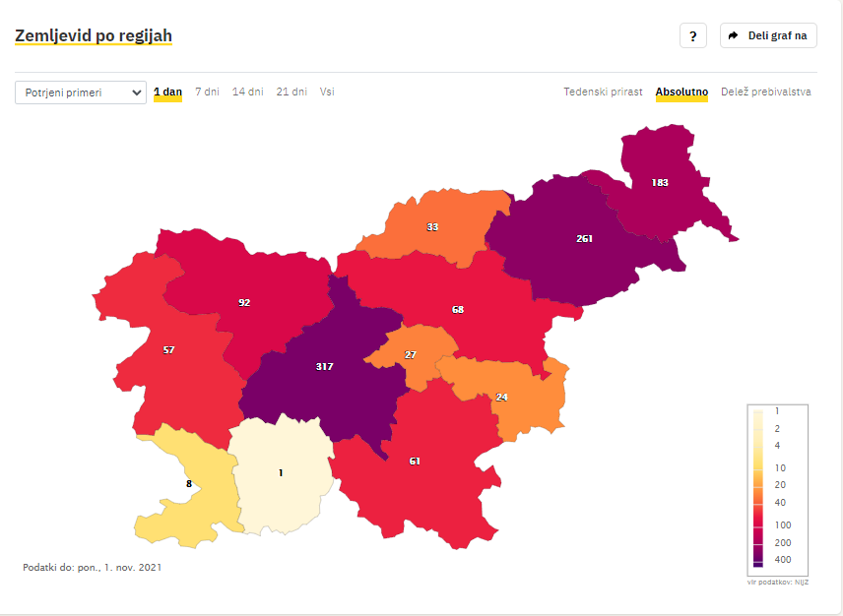Select the Absolutno display mode
This screenshot has width=843, height=616.
coord(681,92)
